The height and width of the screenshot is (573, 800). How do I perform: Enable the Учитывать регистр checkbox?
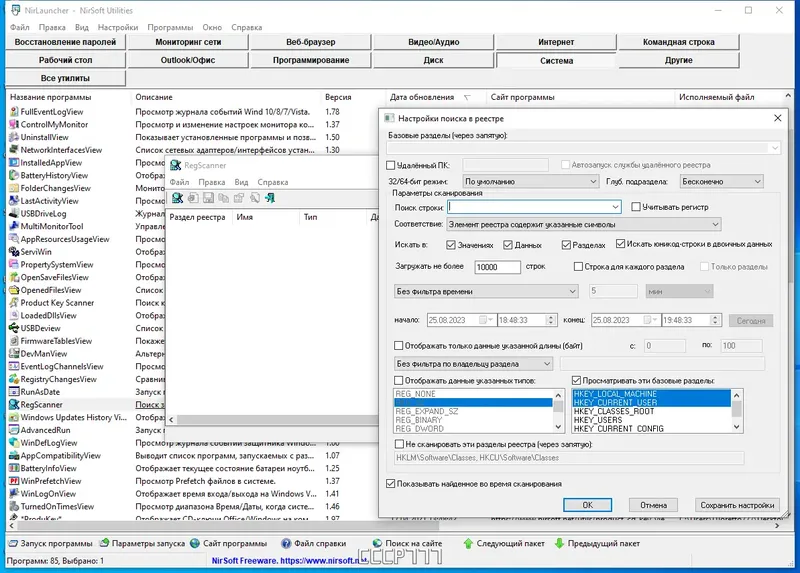point(636,207)
